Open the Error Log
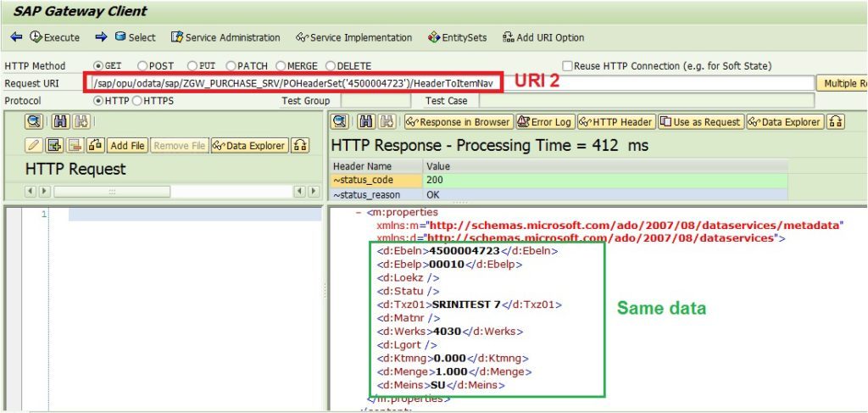 tap(545, 122)
